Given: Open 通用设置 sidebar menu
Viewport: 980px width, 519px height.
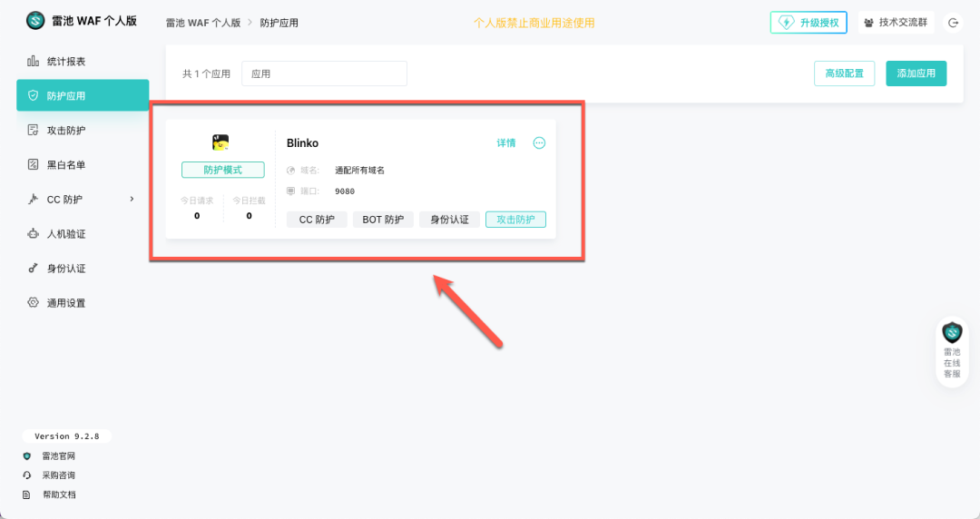Looking at the screenshot, I should pyautogui.click(x=83, y=302).
